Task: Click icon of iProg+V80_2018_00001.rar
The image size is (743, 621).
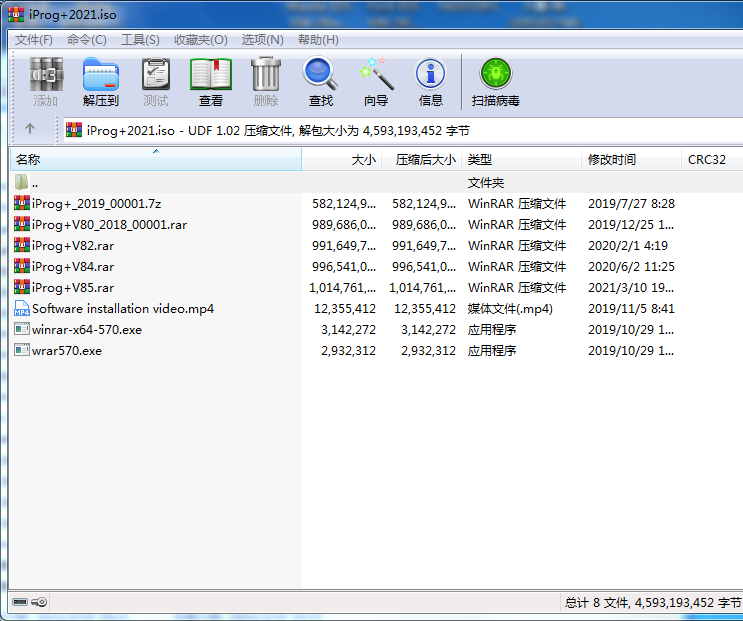Action: [22, 224]
